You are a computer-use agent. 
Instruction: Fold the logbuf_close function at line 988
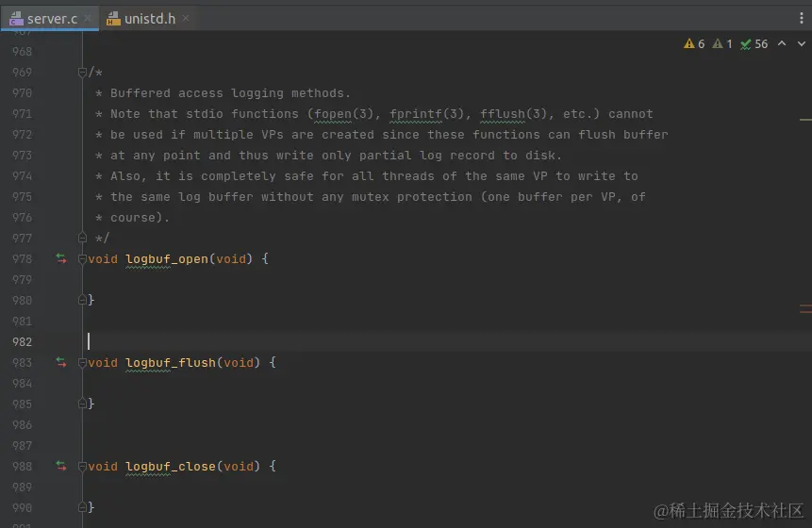pos(82,467)
